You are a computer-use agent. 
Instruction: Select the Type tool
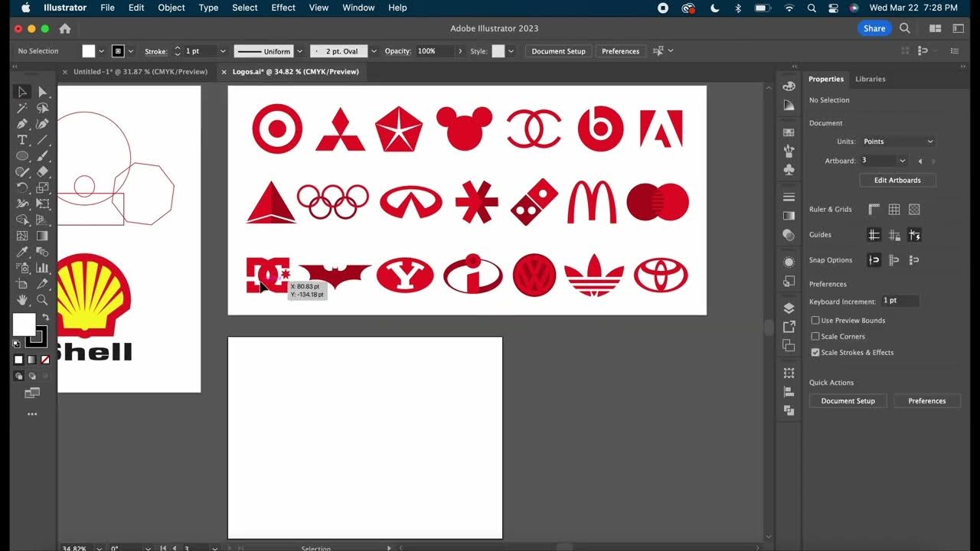click(22, 140)
